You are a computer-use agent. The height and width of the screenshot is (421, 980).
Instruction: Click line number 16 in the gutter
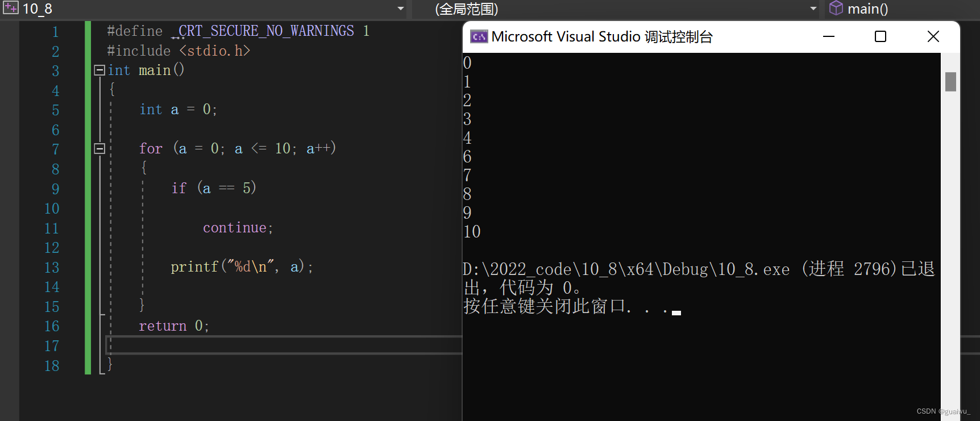pyautogui.click(x=52, y=326)
